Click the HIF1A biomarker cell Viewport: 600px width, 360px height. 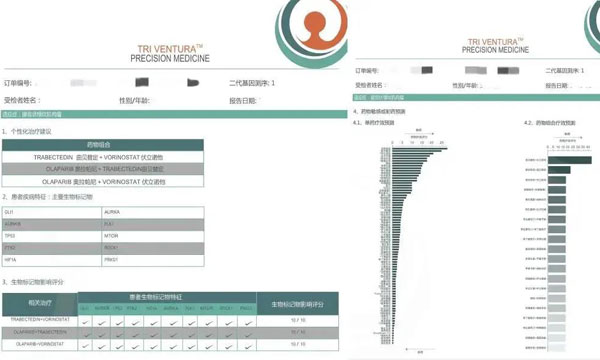pyautogui.click(x=52, y=260)
